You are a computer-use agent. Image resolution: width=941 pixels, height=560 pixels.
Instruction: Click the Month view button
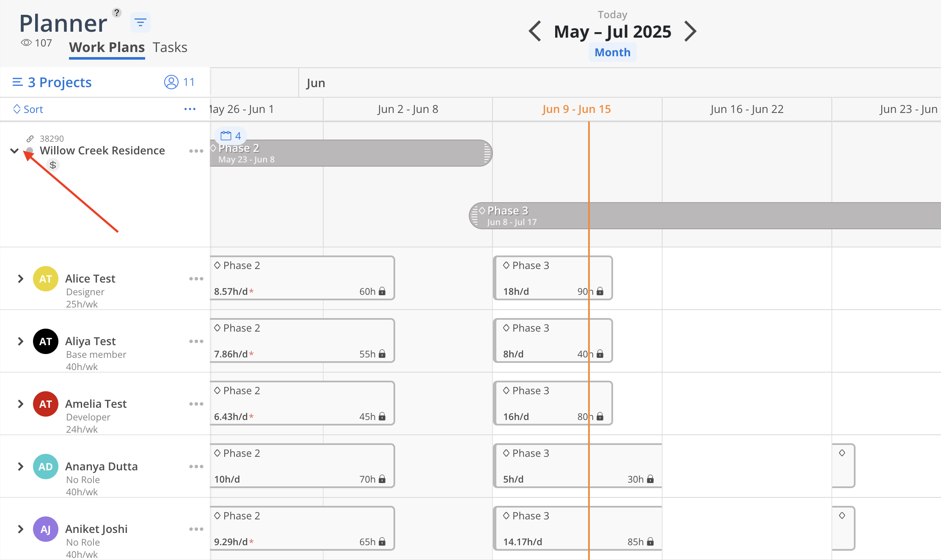coord(612,52)
